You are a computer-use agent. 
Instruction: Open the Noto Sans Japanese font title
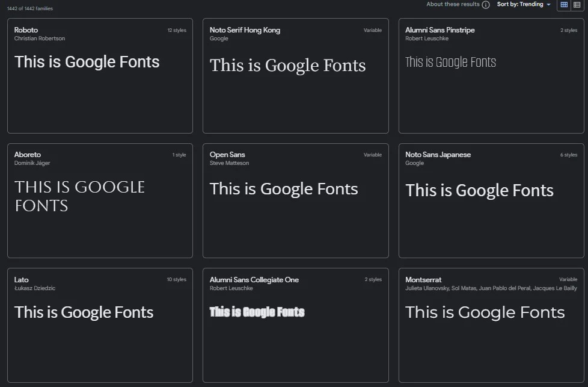[438, 155]
